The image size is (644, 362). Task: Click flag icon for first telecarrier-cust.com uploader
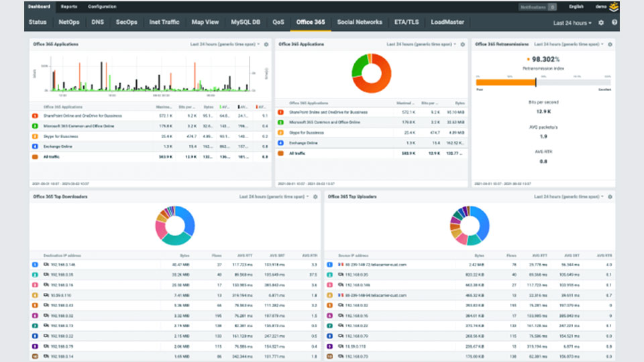341,265
